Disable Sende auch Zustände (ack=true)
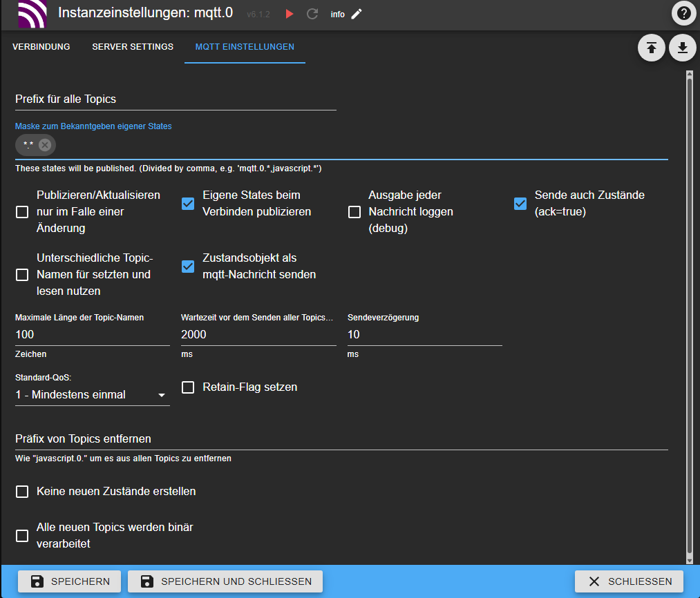This screenshot has height=598, width=700. (x=520, y=203)
